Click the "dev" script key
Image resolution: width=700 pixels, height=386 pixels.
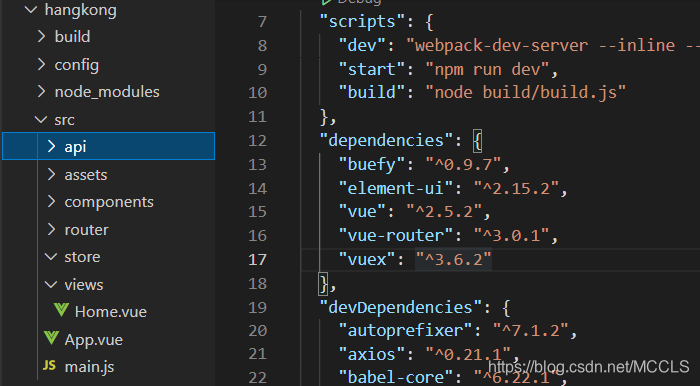click(x=362, y=45)
